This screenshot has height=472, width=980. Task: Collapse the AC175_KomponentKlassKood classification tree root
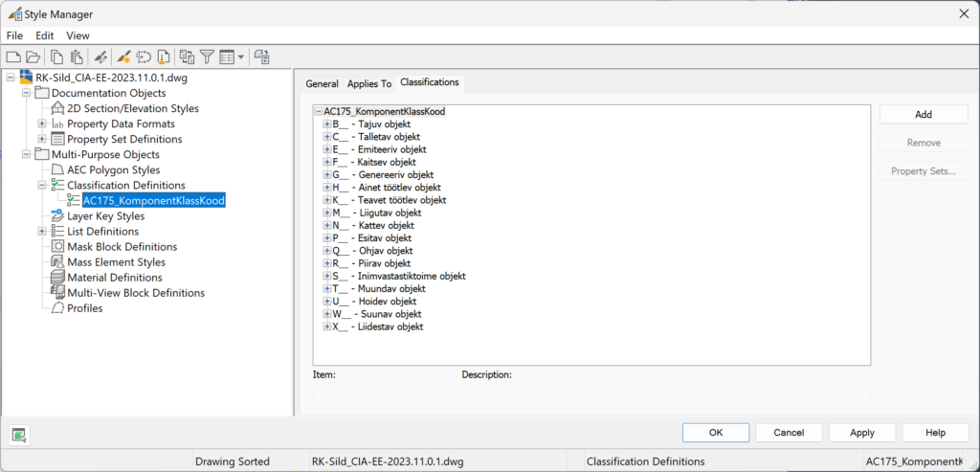coord(319,111)
